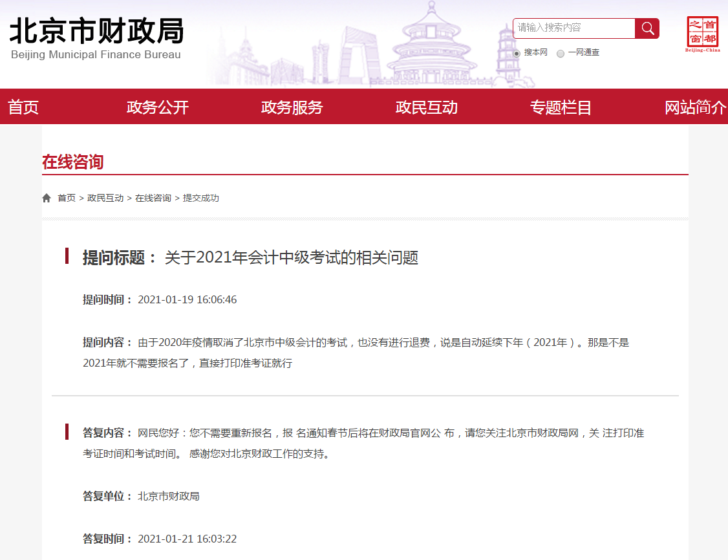Click the 首页 breadcrumb link
This screenshot has height=560, width=728.
[67, 198]
